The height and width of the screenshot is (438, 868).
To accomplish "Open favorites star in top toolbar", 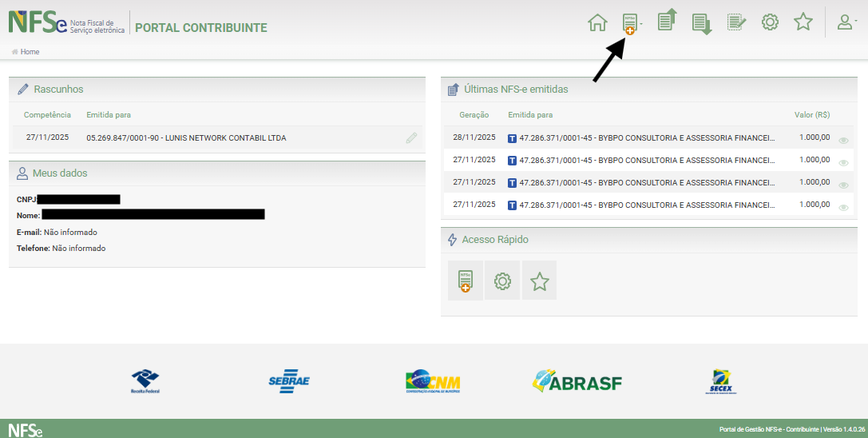I will [x=803, y=22].
